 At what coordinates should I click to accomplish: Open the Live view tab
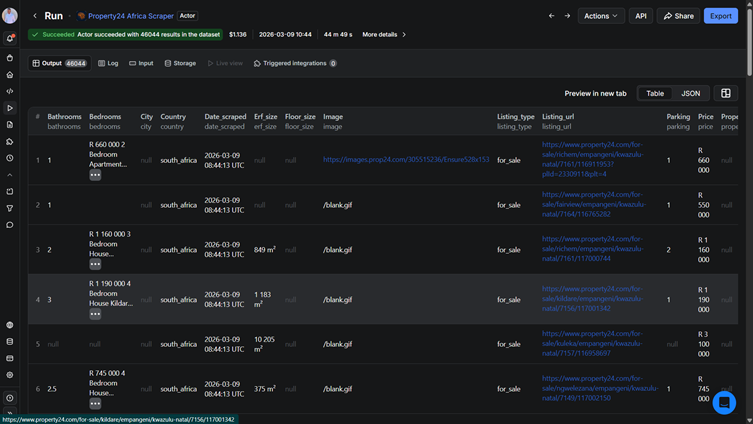coord(225,63)
